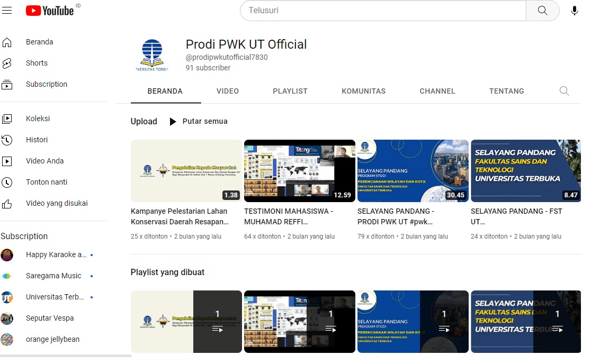Play Selayang Pandang FST thumbnail

point(526,171)
